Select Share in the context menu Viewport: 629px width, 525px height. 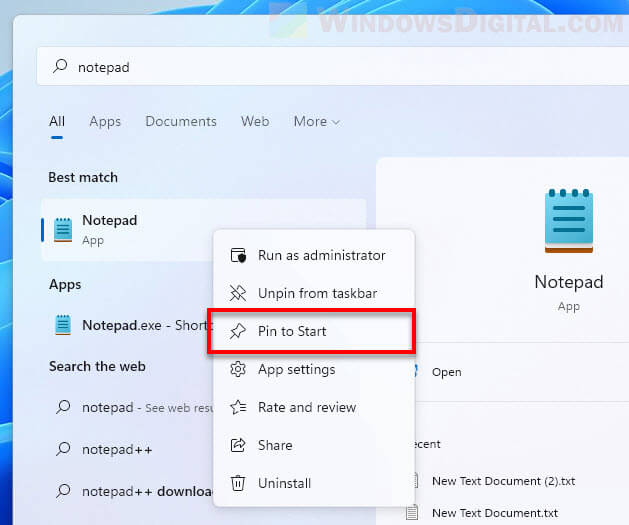tap(314, 445)
